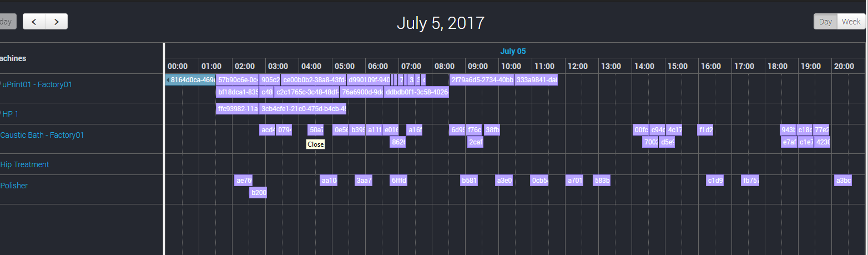The image size is (868, 255).
Task: Go to the next day arrow
Action: (57, 22)
